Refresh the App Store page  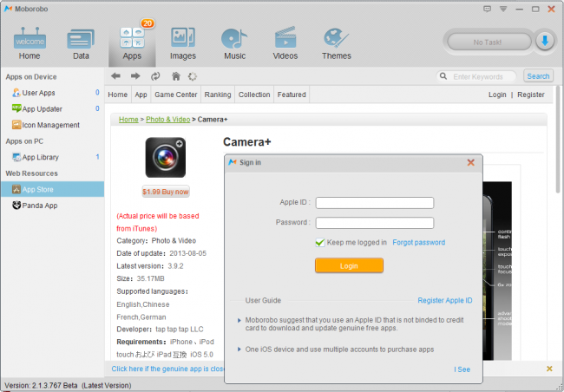[155, 75]
